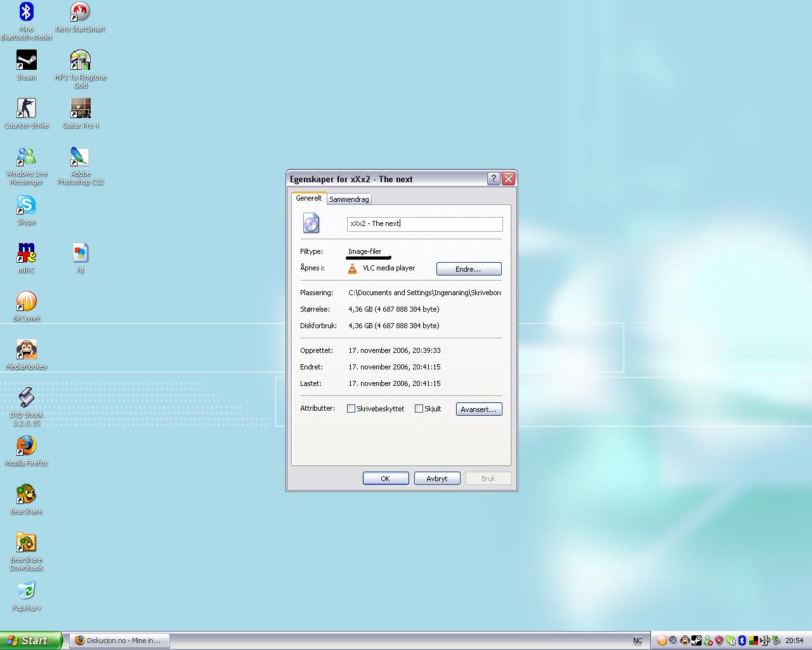
Task: Click the Nero StartSmart icon
Action: pyautogui.click(x=80, y=12)
